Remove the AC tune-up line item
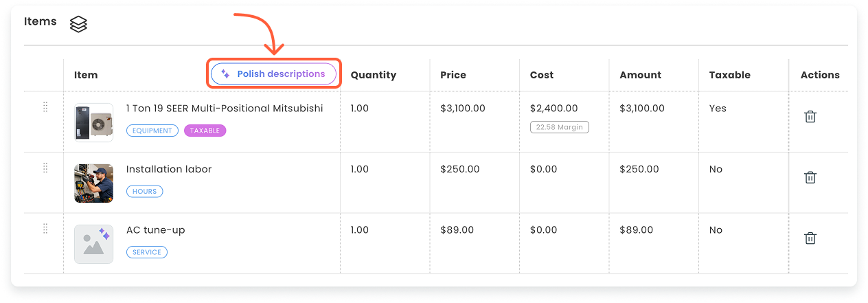Image resolution: width=868 pixels, height=303 pixels. point(810,238)
